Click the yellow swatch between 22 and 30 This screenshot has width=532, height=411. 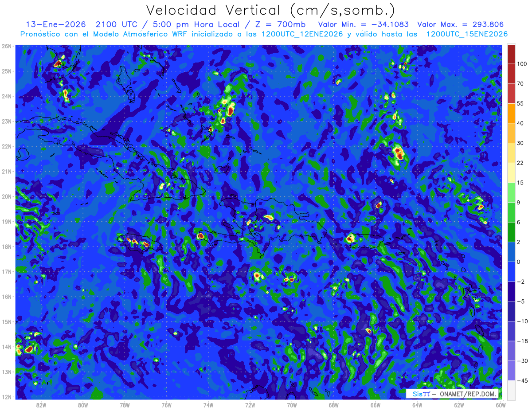coord(511,153)
